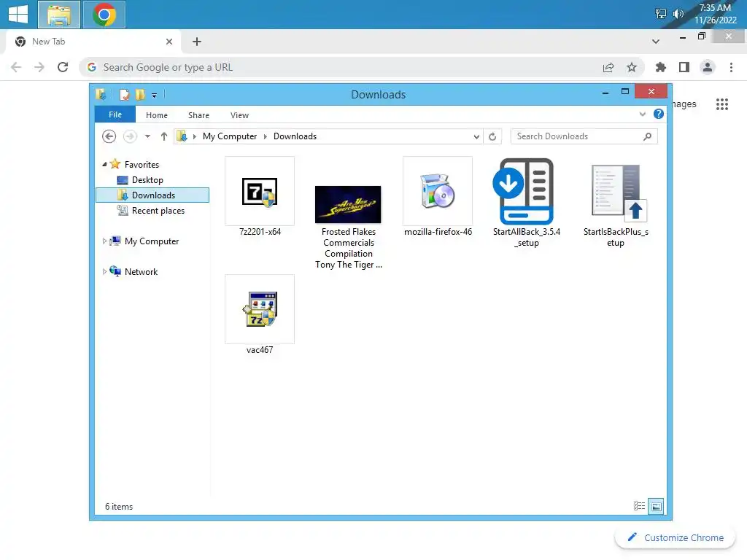Open the Frosted Flakes Commercials video thumbnail
This screenshot has height=560, width=747.
pos(348,204)
